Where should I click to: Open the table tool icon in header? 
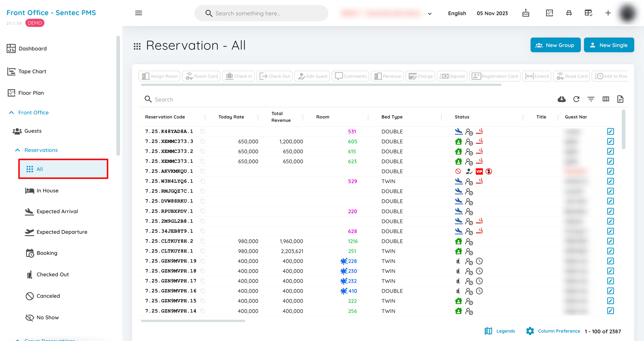[588, 13]
